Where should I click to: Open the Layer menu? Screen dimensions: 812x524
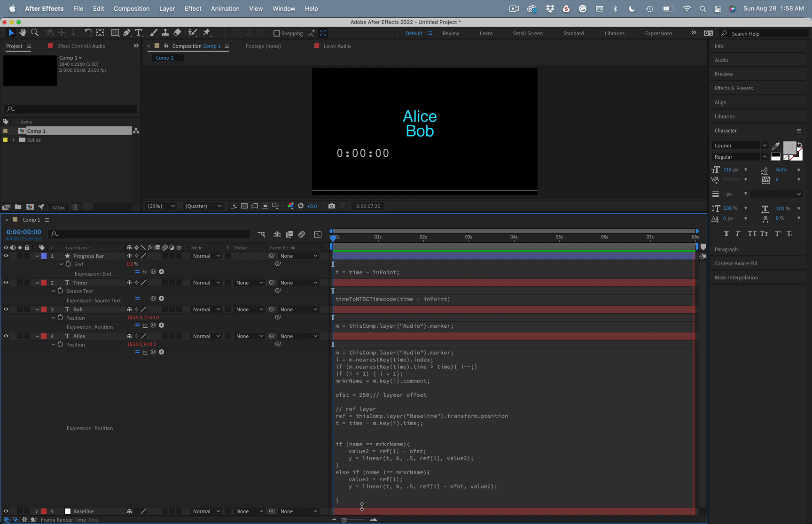coord(167,8)
